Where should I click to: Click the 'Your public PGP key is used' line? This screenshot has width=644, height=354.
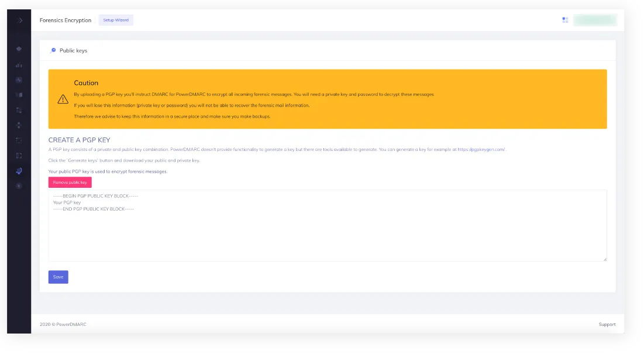pos(108,171)
